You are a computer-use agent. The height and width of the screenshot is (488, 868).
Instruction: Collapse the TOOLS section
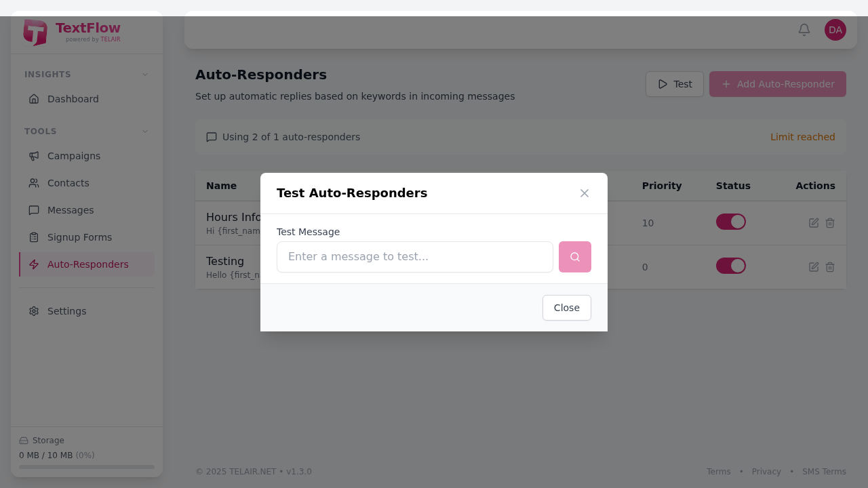coord(144,131)
